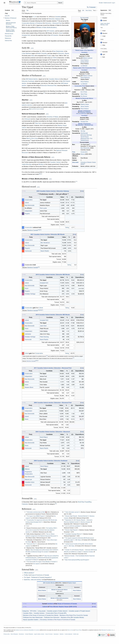
Task: Click People's party color cell in 2021 table
Action: (x=23, y=248)
